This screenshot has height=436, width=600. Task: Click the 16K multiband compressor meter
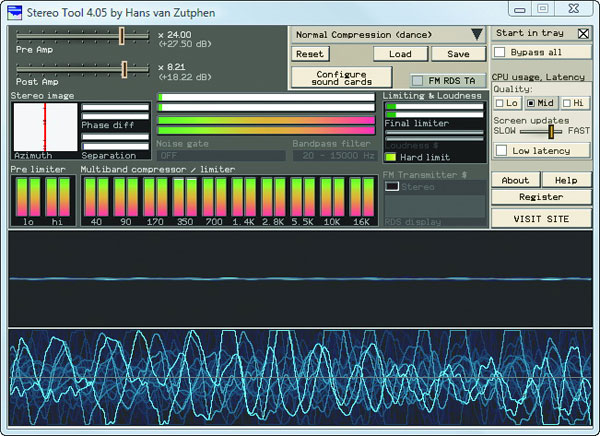point(362,197)
